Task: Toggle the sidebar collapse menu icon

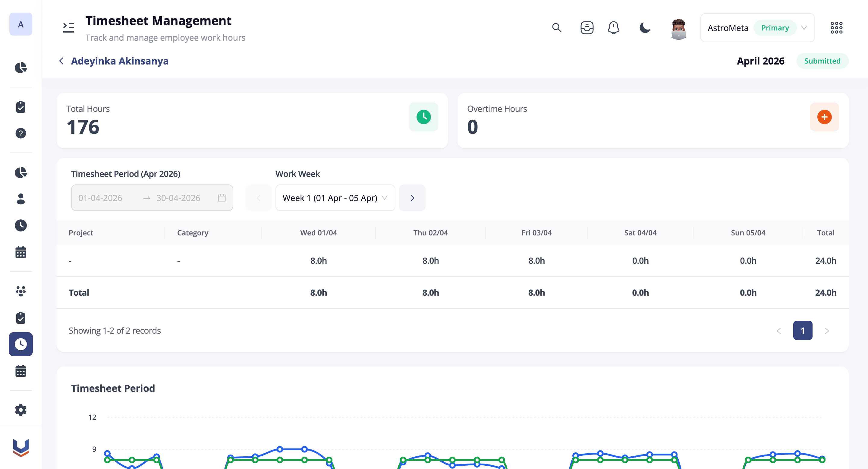Action: pos(68,27)
